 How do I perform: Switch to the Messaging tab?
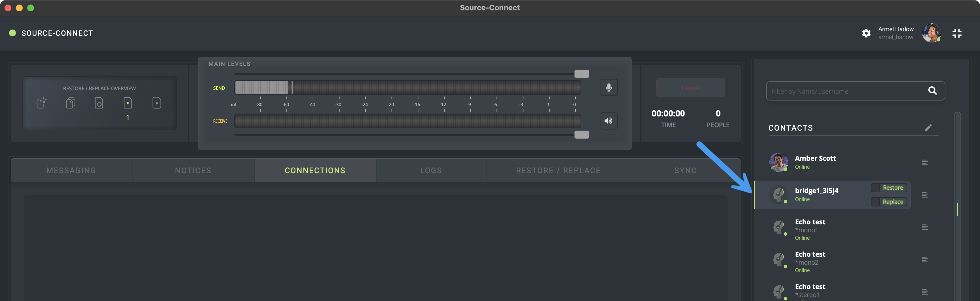click(71, 171)
